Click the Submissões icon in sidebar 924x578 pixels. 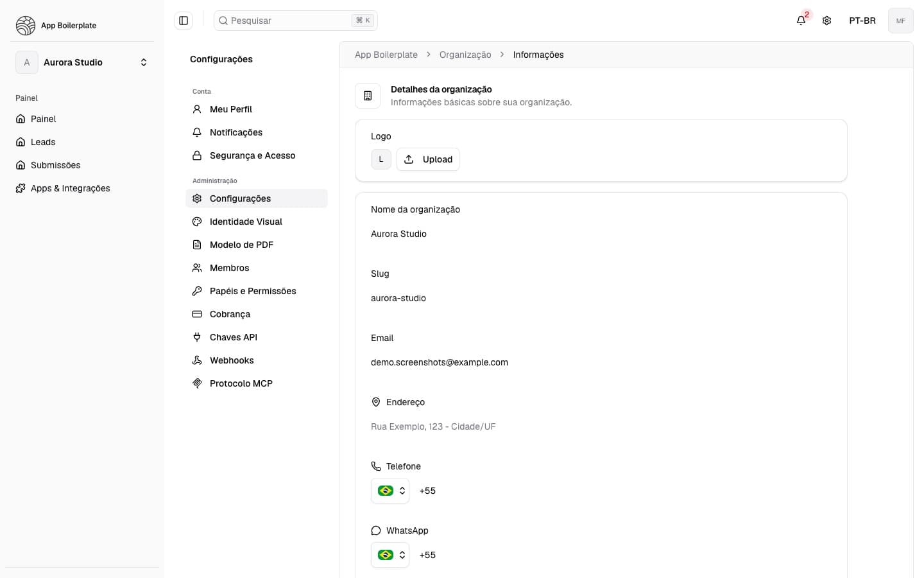pos(21,165)
